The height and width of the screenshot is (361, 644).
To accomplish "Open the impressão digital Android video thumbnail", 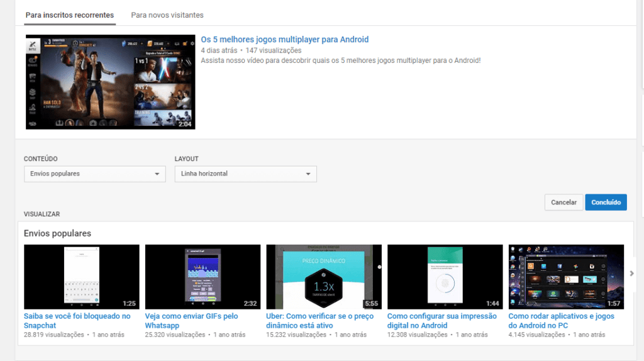I will point(445,277).
